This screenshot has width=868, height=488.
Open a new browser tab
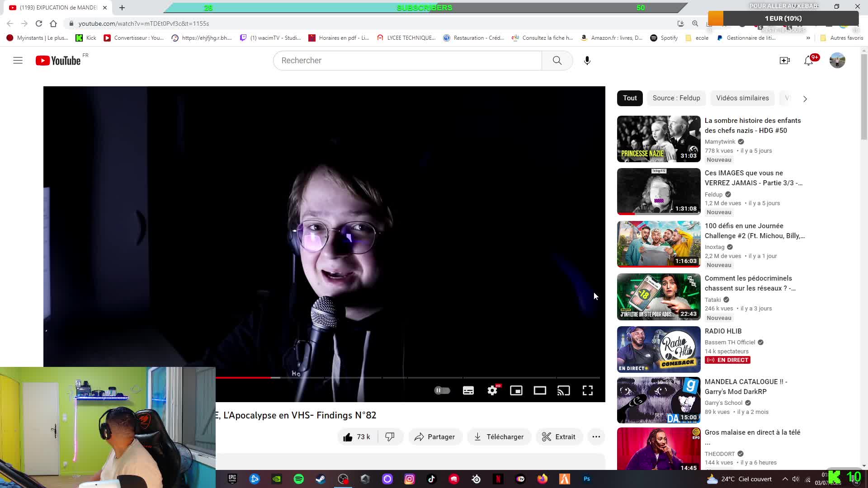[x=122, y=8]
